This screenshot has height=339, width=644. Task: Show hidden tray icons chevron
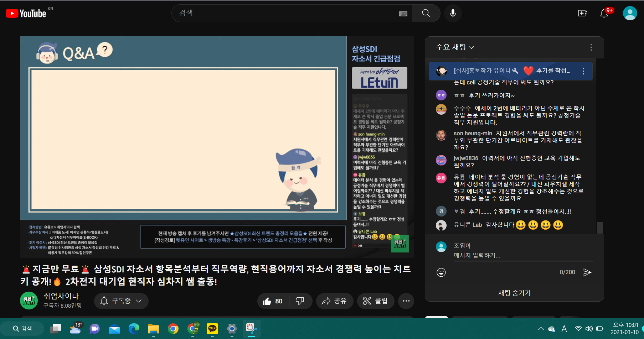tap(541, 329)
